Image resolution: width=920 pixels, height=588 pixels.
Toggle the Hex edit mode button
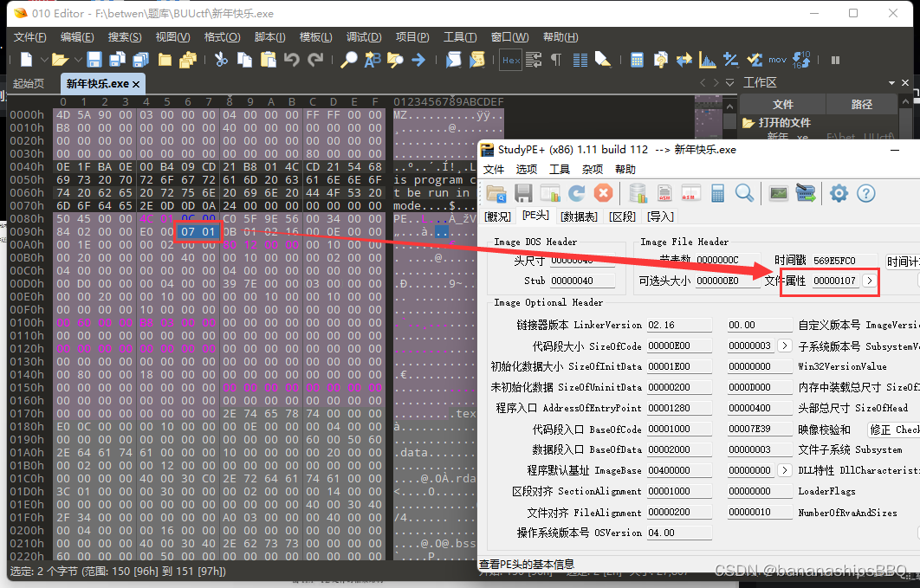511,60
